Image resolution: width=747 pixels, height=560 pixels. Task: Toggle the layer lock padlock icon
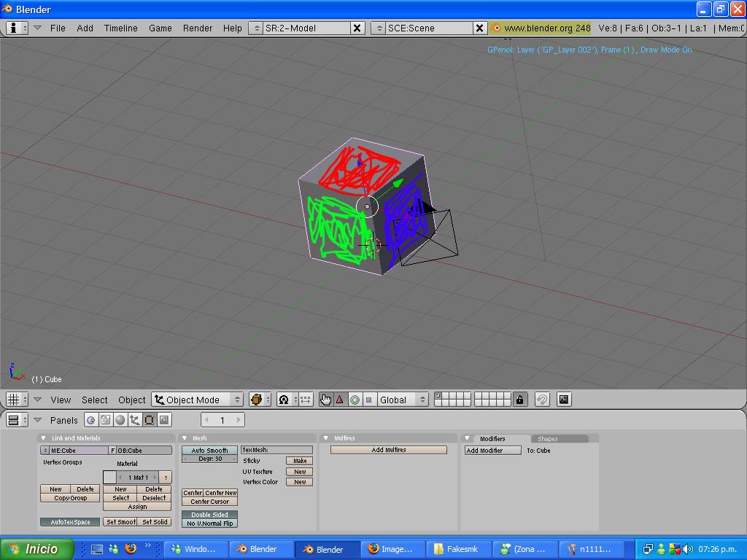519,400
